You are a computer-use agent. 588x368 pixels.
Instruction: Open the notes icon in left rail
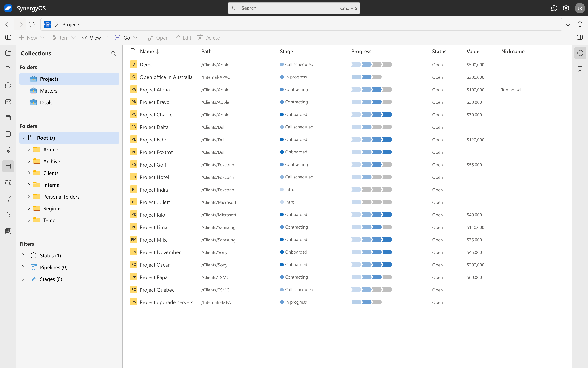tap(8, 150)
